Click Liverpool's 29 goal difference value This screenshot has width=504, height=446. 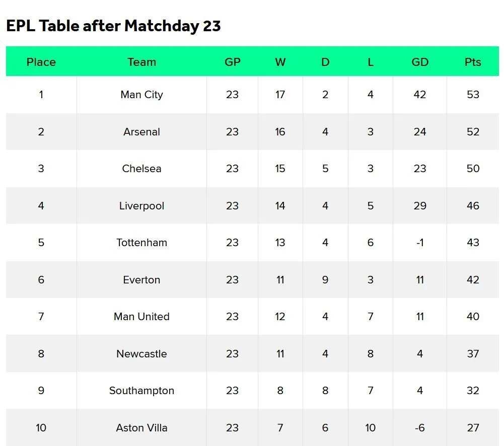coord(420,206)
